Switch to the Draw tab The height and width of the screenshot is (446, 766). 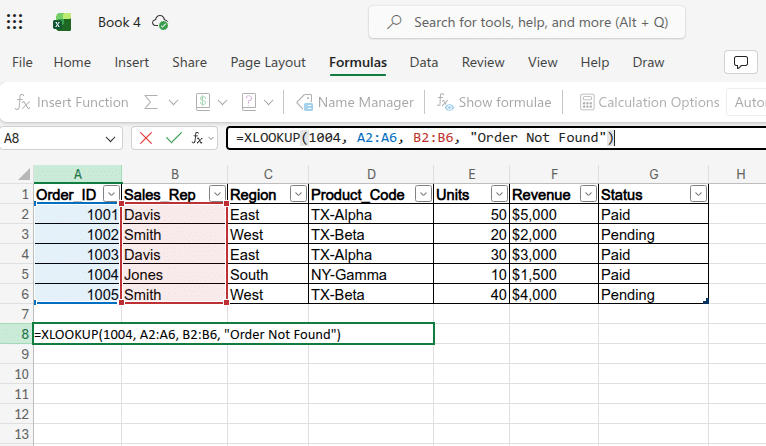(648, 63)
